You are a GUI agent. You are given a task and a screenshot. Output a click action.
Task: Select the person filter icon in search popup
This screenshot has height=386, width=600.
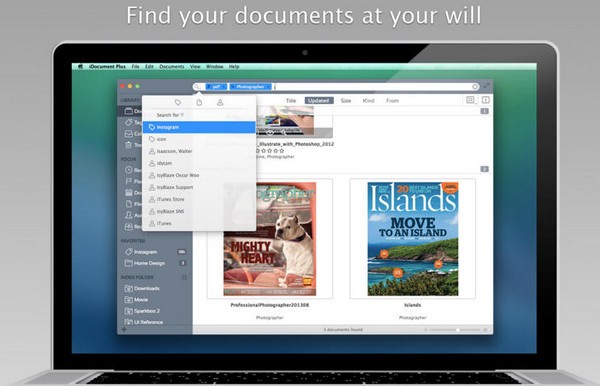(x=220, y=102)
